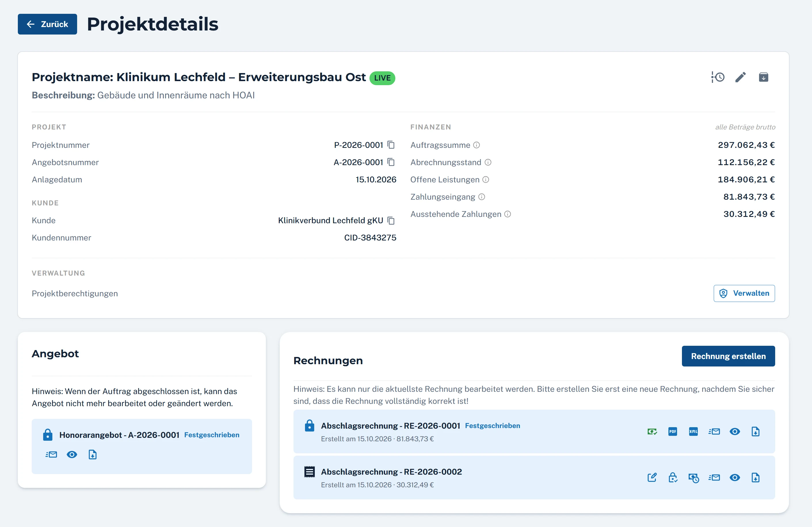The width and height of the screenshot is (812, 527).
Task: Edit invoice RE-2026-0002
Action: pyautogui.click(x=652, y=478)
